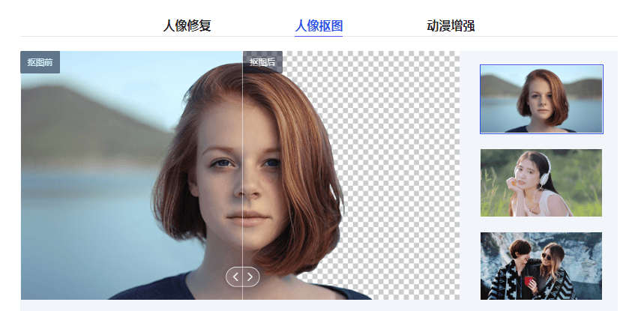The image size is (644, 311).
Task: Open the 动漫增强 tab
Action: [451, 26]
